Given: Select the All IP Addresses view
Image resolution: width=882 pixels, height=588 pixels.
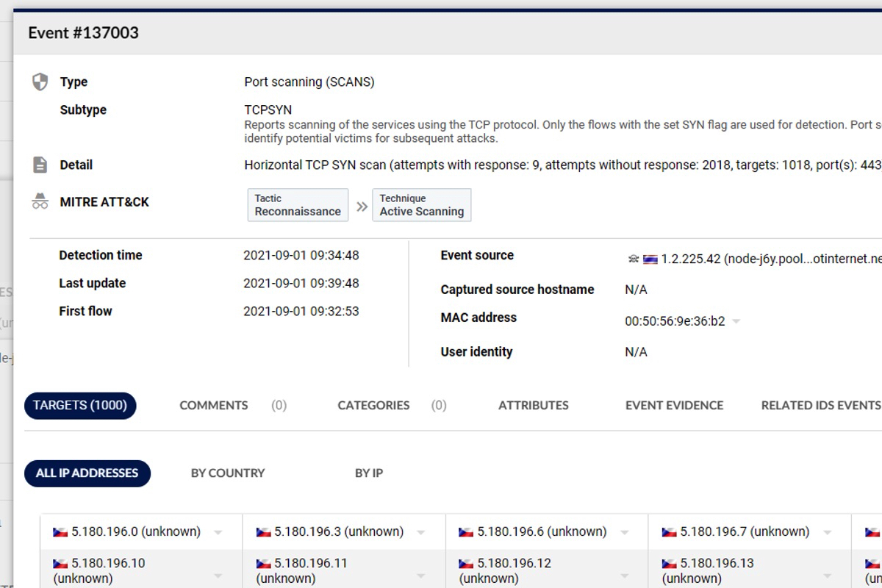Looking at the screenshot, I should coord(87,473).
